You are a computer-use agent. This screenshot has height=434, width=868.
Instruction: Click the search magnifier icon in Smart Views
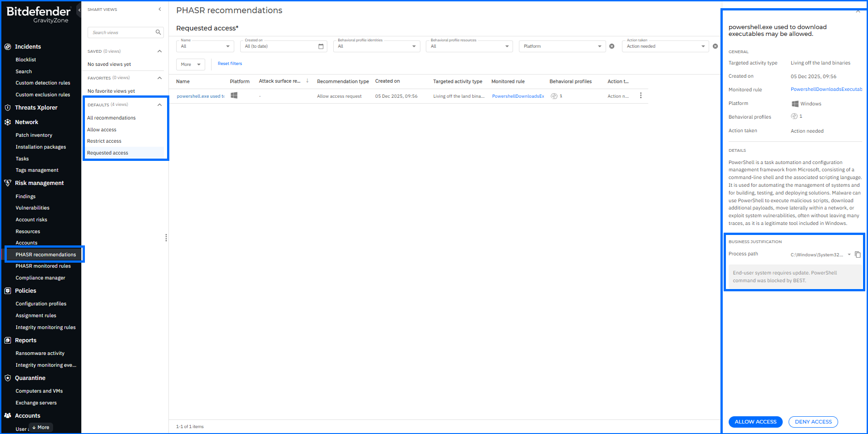[x=158, y=32]
